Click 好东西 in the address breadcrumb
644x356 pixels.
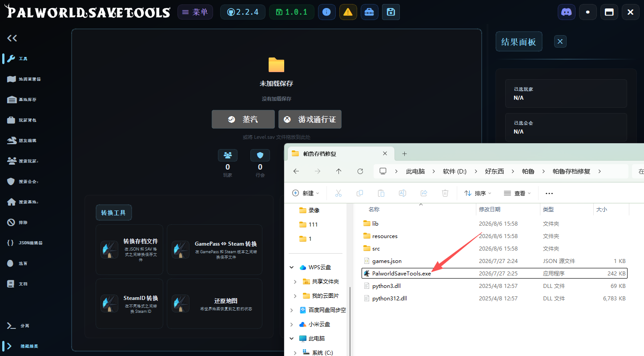[494, 171]
